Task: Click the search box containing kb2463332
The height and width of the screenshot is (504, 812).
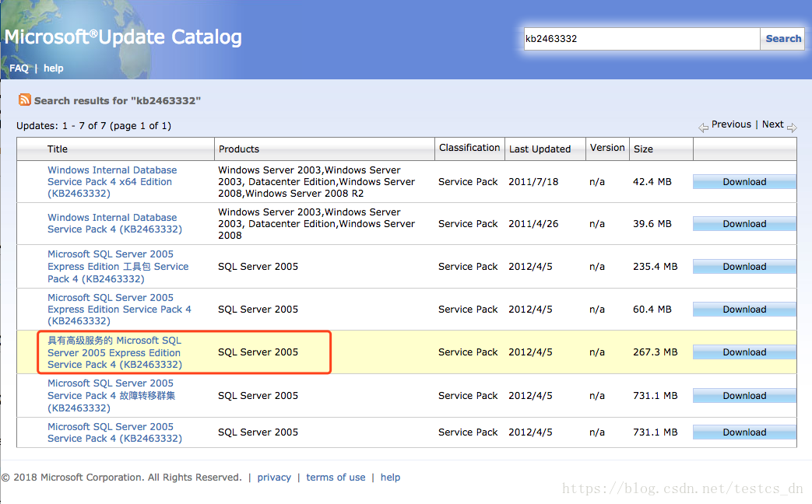Action: (642, 39)
